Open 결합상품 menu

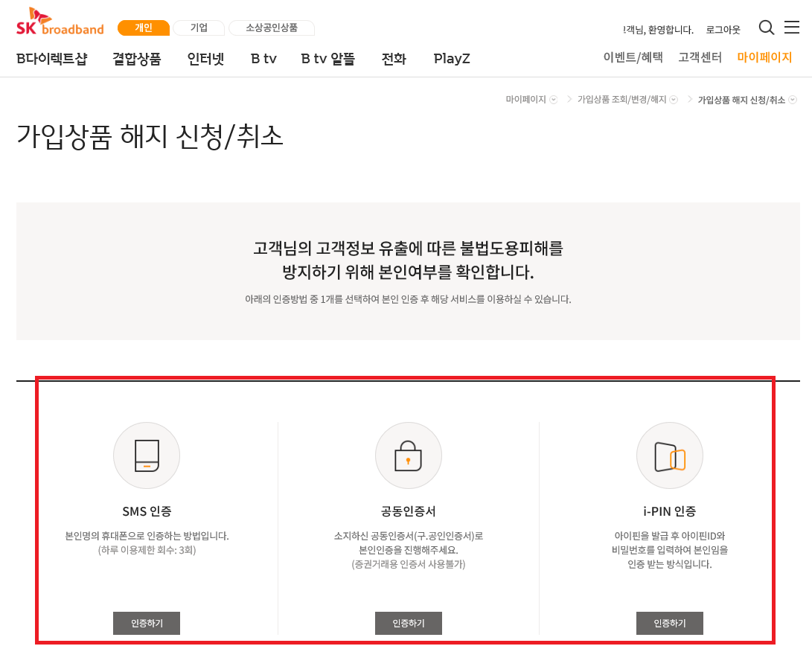[x=137, y=59]
